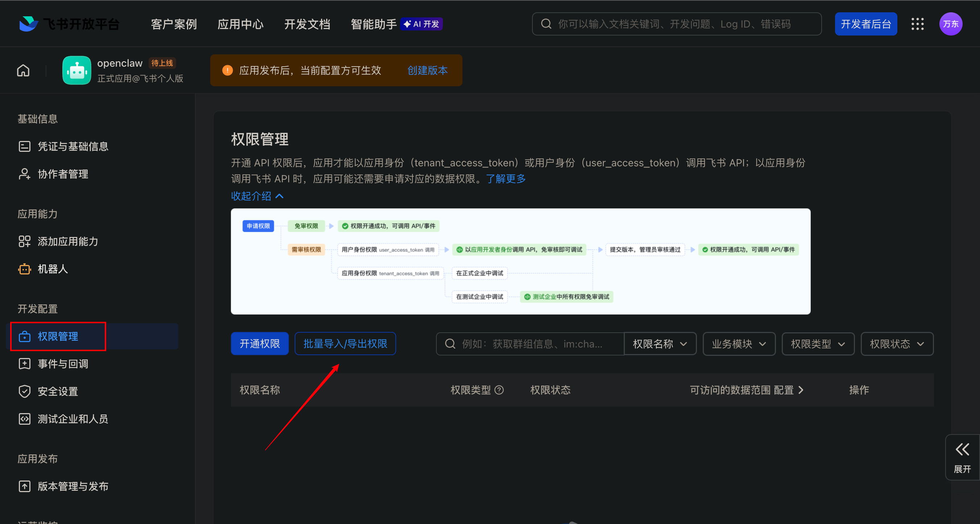Focus the top documentation search field
This screenshot has width=980, height=524.
676,24
